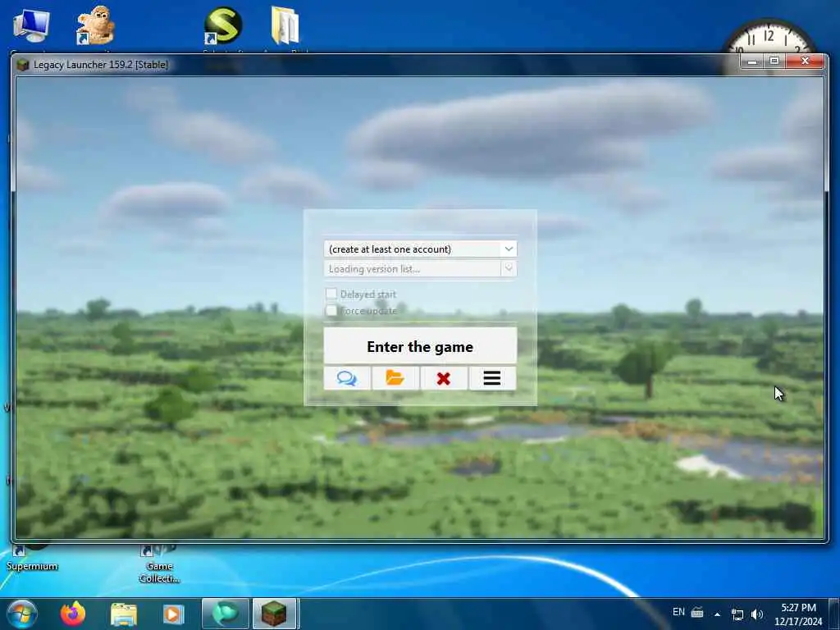Open the Computer desktop icon
840x630 pixels.
coord(32,27)
